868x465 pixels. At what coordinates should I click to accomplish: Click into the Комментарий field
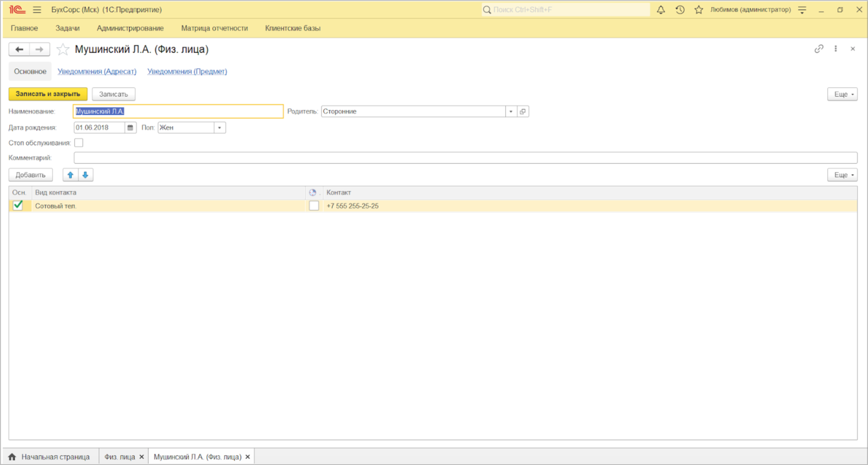pyautogui.click(x=466, y=158)
